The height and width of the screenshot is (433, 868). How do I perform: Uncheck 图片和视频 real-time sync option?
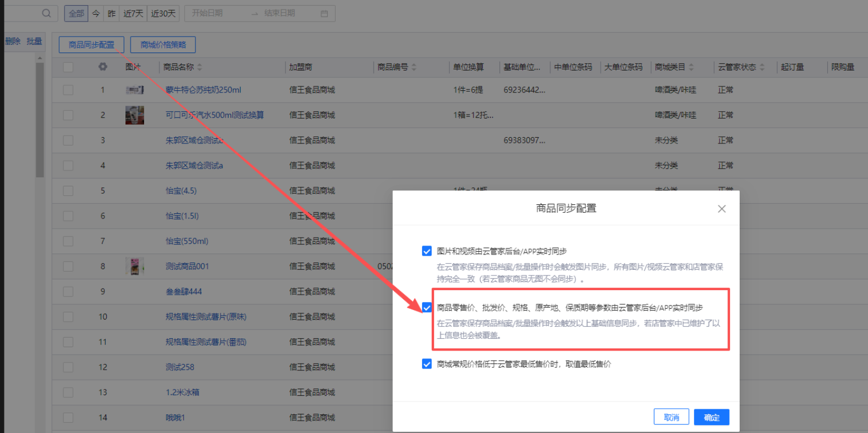point(427,251)
